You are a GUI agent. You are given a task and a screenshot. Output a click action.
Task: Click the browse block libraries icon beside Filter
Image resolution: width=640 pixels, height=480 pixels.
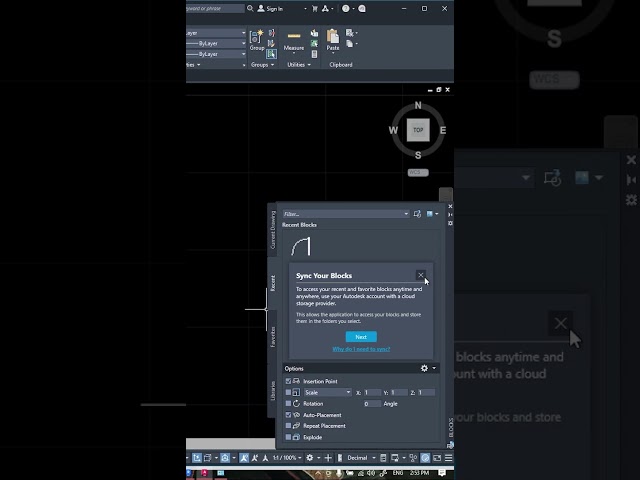(417, 214)
